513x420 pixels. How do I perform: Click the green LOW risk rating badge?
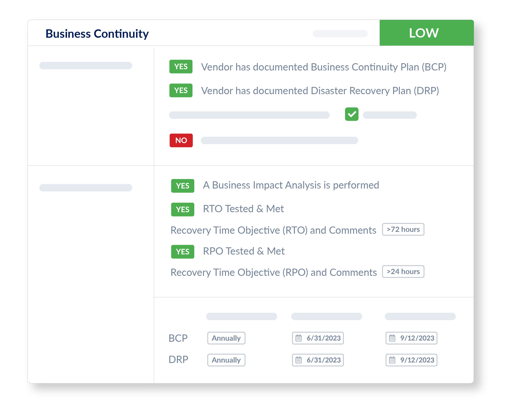coord(427,33)
